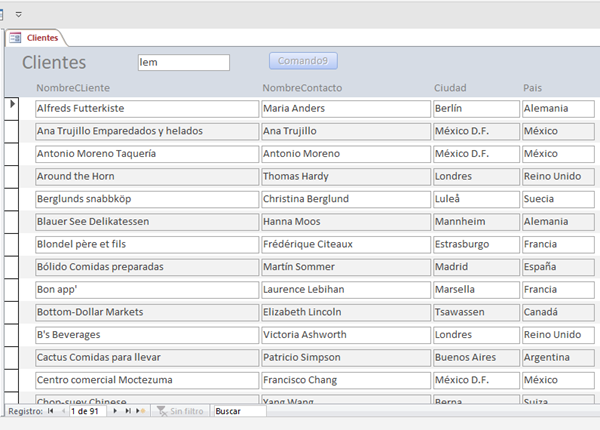Viewport: 600px width, 430px height.
Task: Click the Clientes form icon in tab
Action: tap(15, 38)
